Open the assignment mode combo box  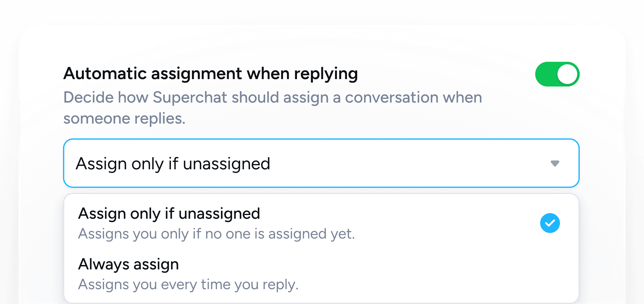pyautogui.click(x=321, y=163)
